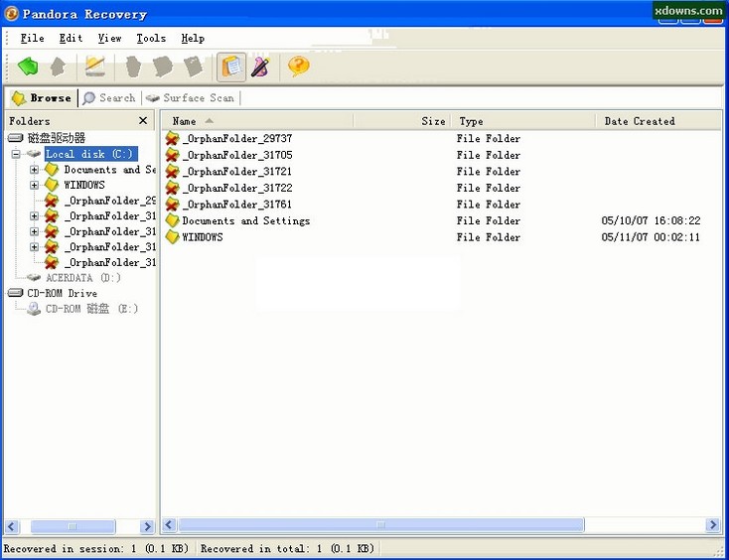The height and width of the screenshot is (560, 729).
Task: Expand Documents and Settings in folder tree
Action: click(35, 170)
